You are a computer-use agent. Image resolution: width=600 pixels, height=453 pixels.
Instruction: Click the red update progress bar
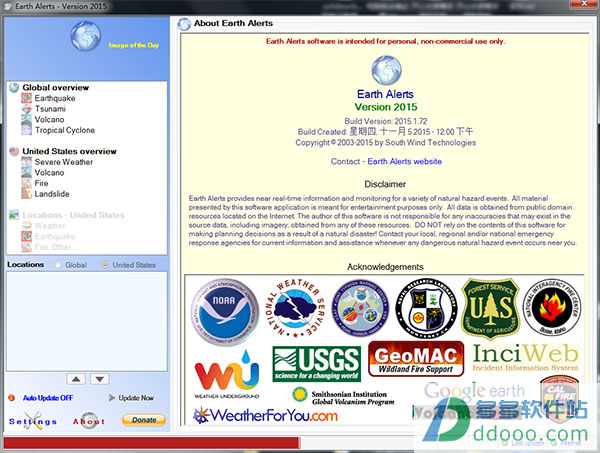click(152, 443)
